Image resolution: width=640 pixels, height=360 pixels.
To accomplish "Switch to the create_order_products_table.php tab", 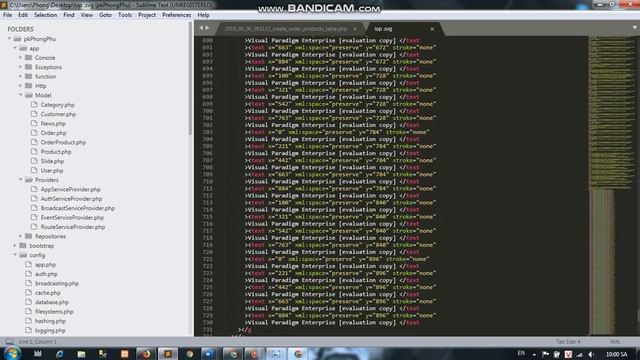I will [286, 29].
